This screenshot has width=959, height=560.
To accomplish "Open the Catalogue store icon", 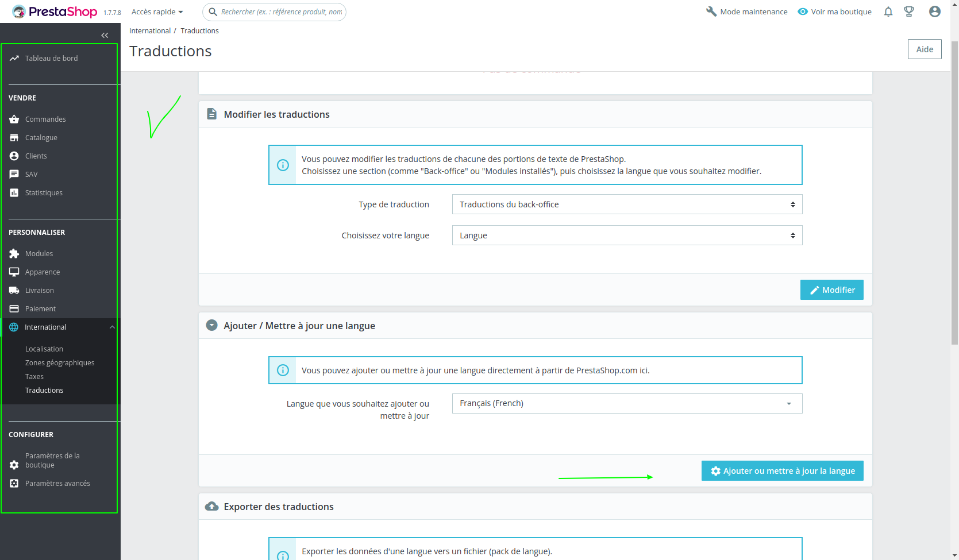I will point(14,137).
